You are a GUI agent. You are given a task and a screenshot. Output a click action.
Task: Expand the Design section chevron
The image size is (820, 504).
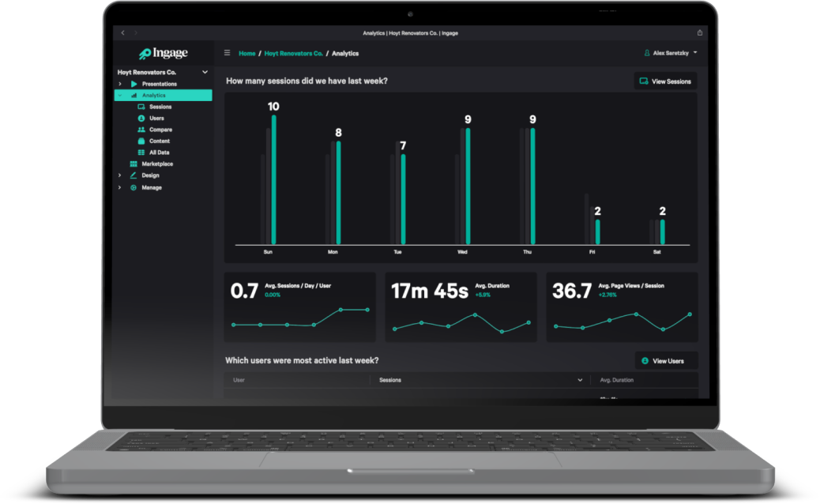tap(120, 175)
